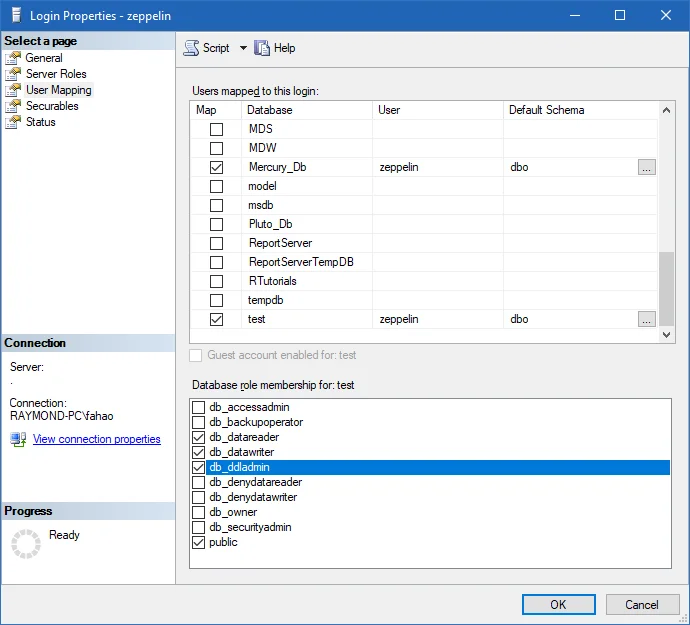Viewport: 690px width, 625px height.
Task: Open View connection properties link
Action: pyautogui.click(x=96, y=439)
